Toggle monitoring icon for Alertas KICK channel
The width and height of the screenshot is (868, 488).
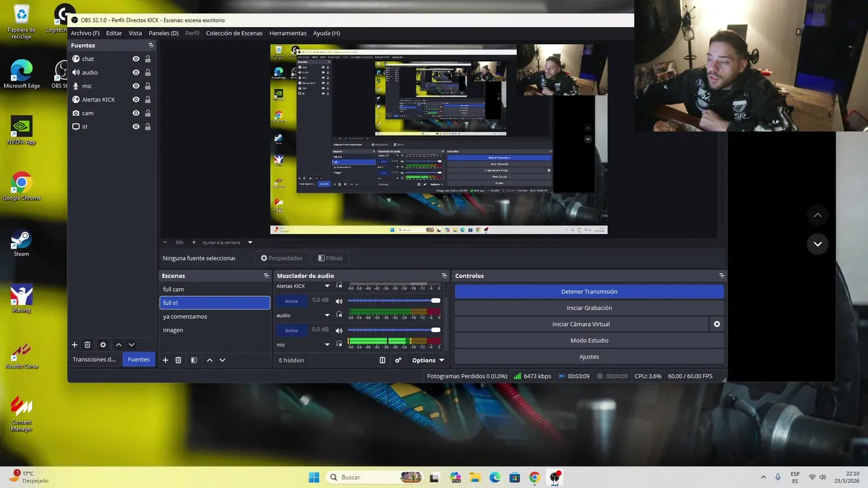click(339, 286)
